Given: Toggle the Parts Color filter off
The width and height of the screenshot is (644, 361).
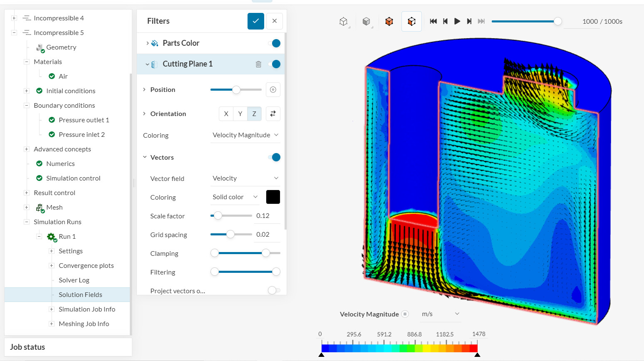Looking at the screenshot, I should (275, 43).
